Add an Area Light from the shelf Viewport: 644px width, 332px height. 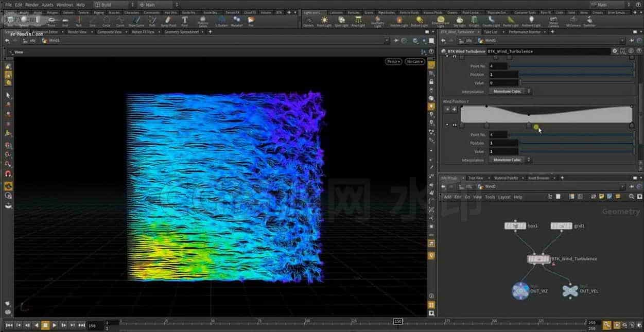coord(358,21)
